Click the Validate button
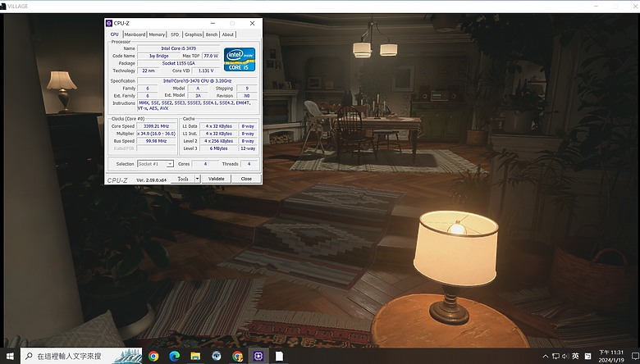The width and height of the screenshot is (640, 364). click(217, 179)
